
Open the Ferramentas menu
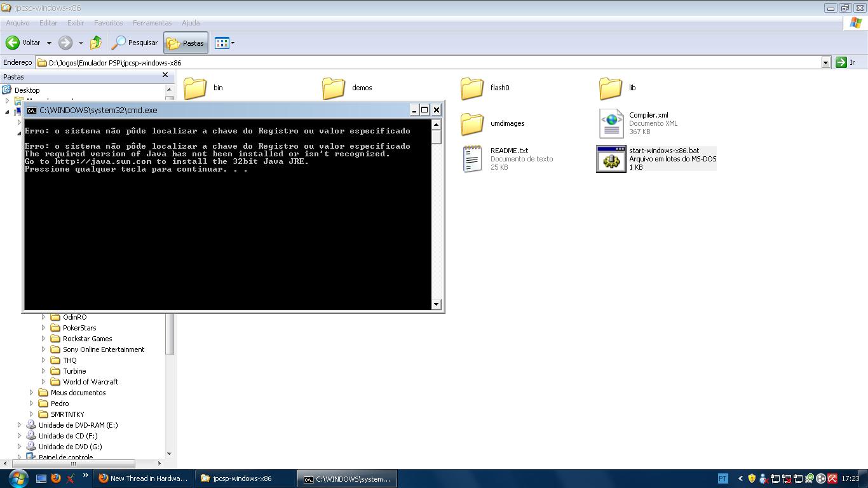pyautogui.click(x=152, y=23)
